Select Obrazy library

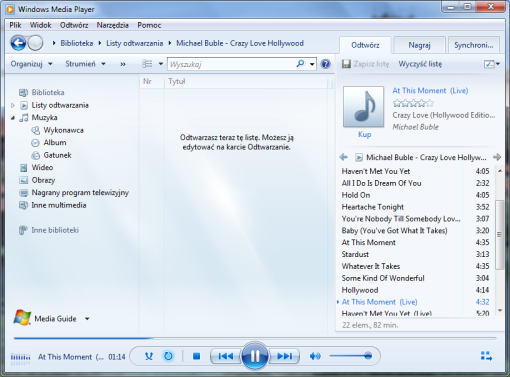(43, 180)
